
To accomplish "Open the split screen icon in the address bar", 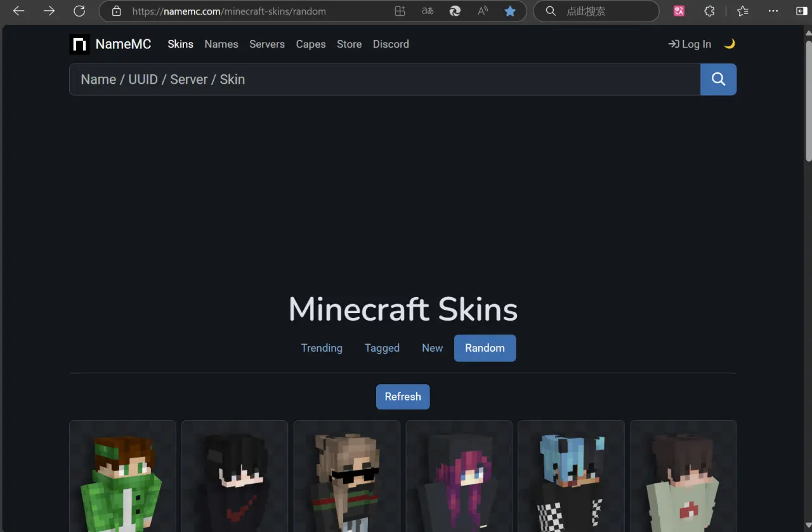I will (x=400, y=11).
